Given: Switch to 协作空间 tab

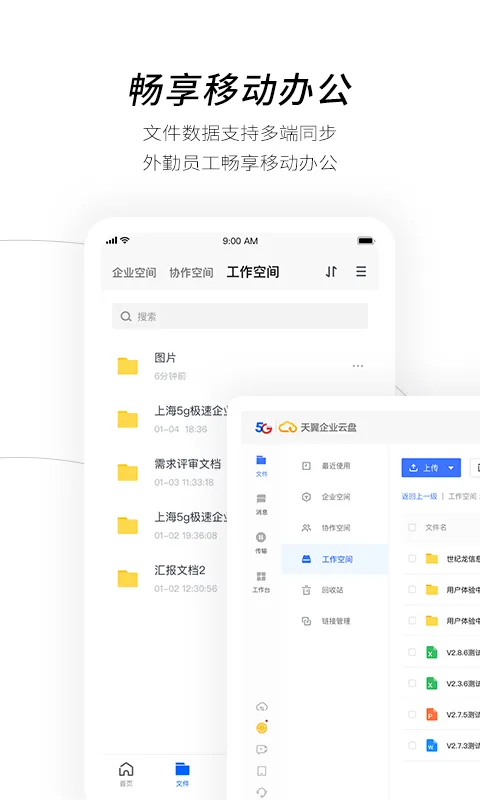Looking at the screenshot, I should pos(191,272).
